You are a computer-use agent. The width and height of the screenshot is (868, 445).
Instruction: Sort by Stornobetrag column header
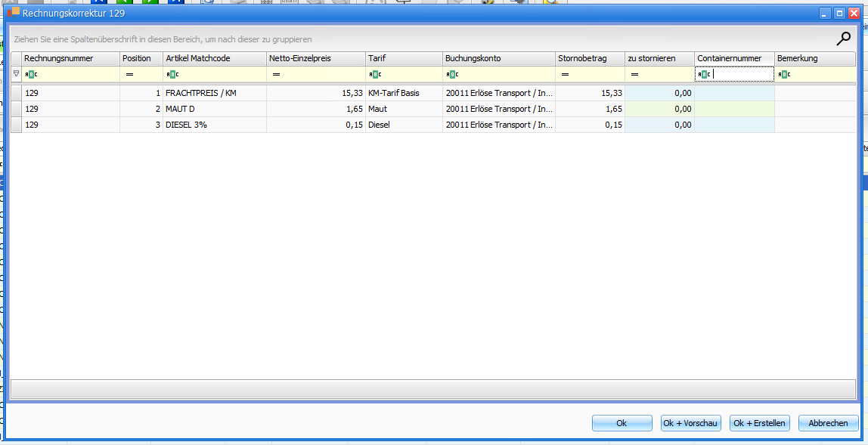590,58
